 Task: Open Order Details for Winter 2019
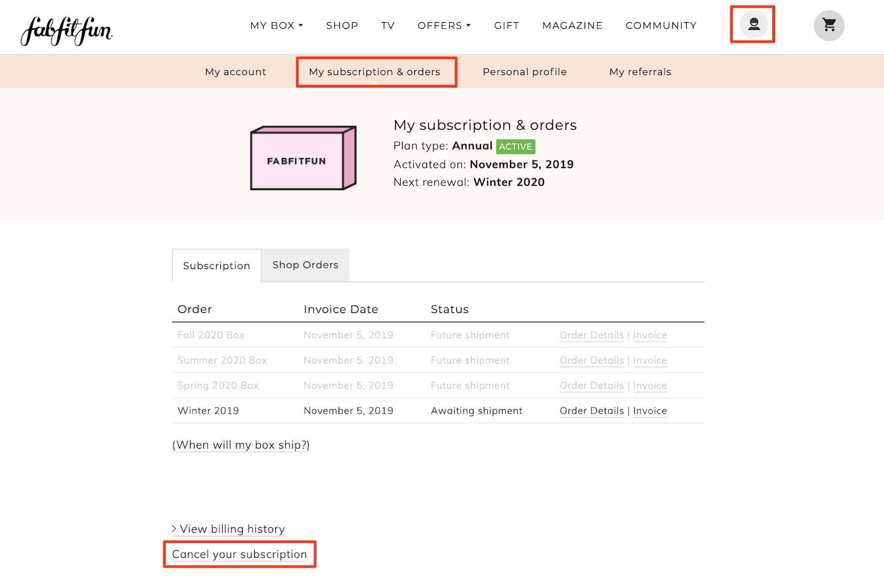[x=592, y=411]
